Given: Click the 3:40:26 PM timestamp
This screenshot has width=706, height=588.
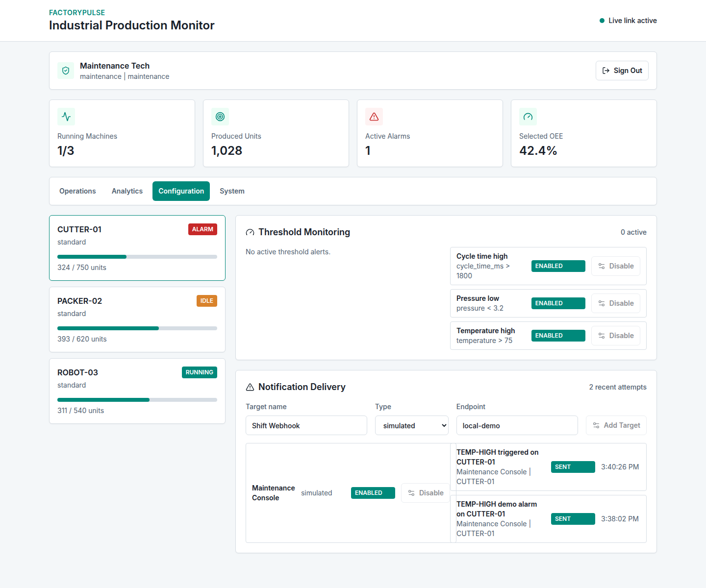Looking at the screenshot, I should 620,467.
